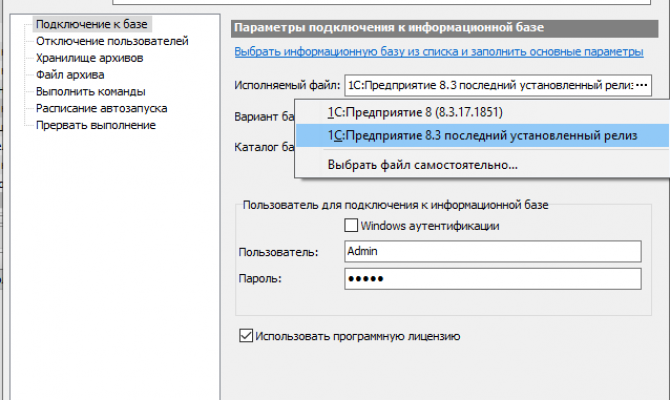This screenshot has width=670, height=400.
Task: Open 'Отключение пользователей' section
Action: 112,41
